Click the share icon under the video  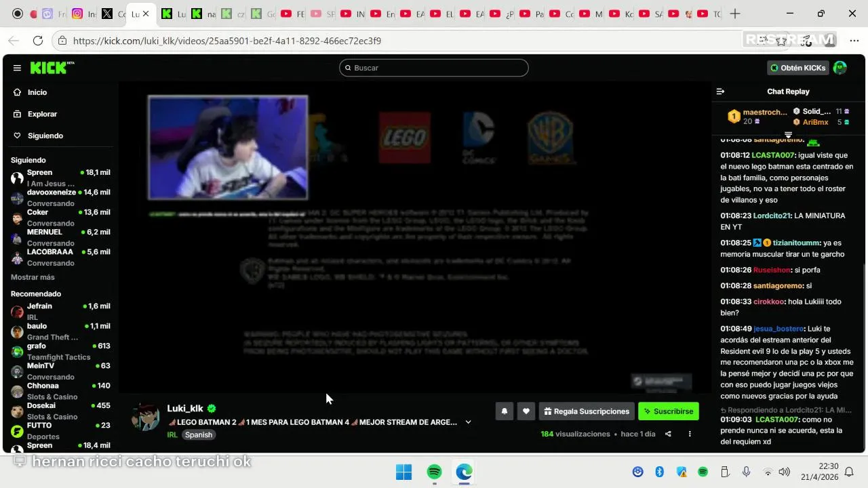[x=668, y=434]
